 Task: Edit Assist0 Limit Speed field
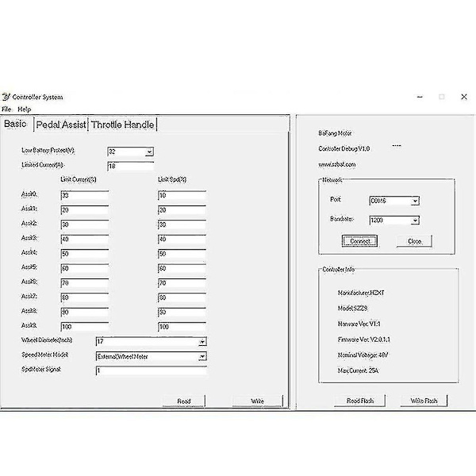pyautogui.click(x=182, y=195)
